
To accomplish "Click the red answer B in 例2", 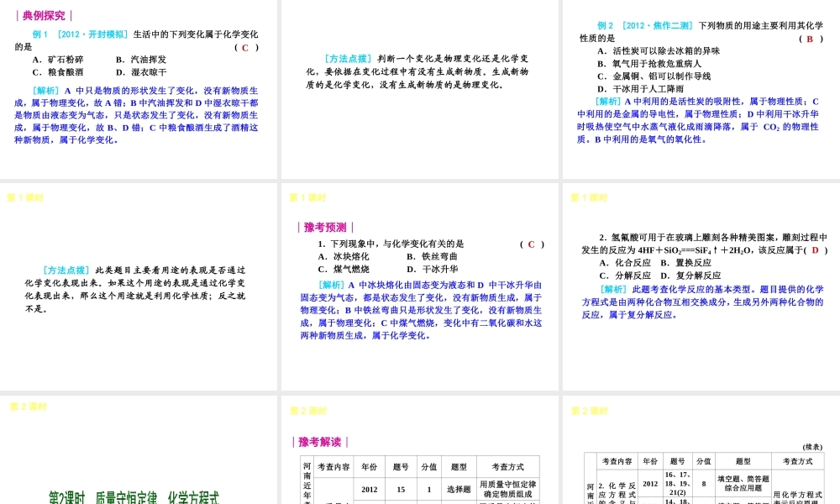I will (x=810, y=39).
